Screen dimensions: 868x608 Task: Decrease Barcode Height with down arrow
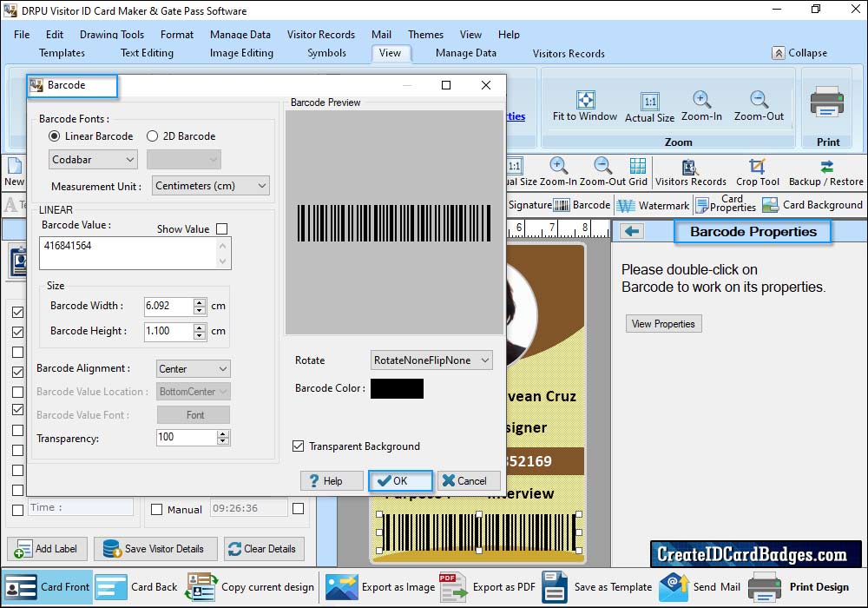pos(200,335)
